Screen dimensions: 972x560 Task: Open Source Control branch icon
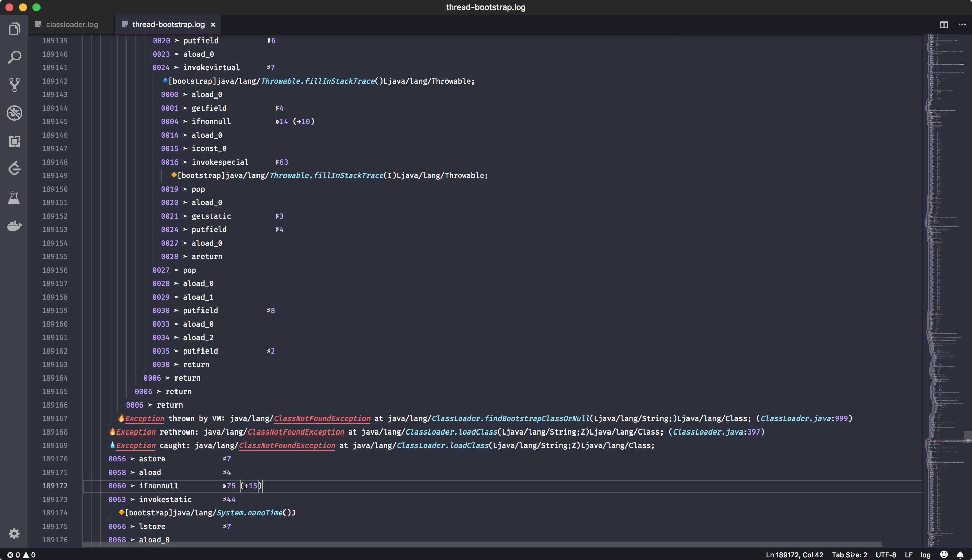pos(14,85)
